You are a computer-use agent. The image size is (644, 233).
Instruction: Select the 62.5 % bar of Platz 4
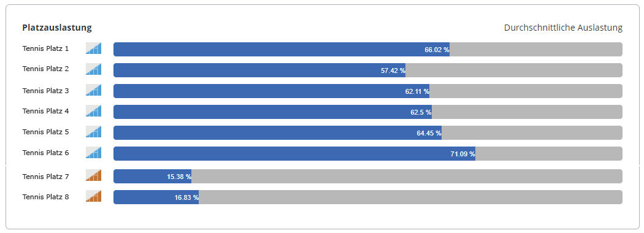pyautogui.click(x=273, y=112)
